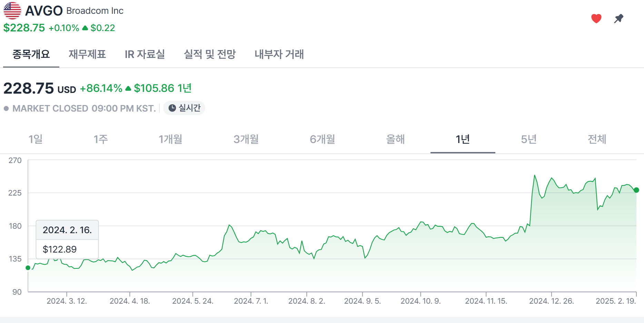Choose the 6개월 chart range
Screen dimensions: 644x323
point(322,139)
